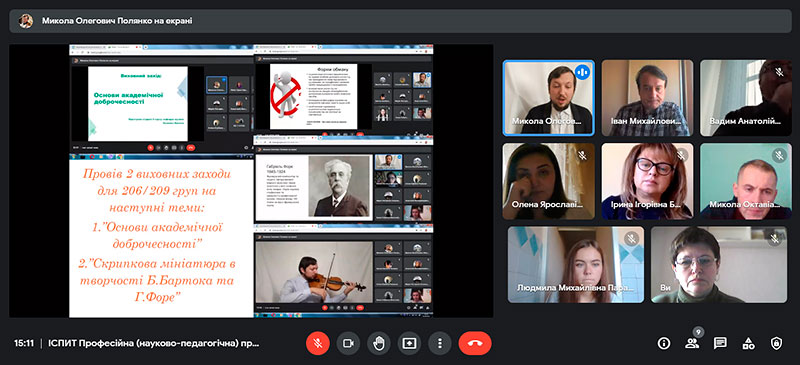This screenshot has width=800, height=365.
Task: Open the activities shapes icon
Action: coord(748,344)
